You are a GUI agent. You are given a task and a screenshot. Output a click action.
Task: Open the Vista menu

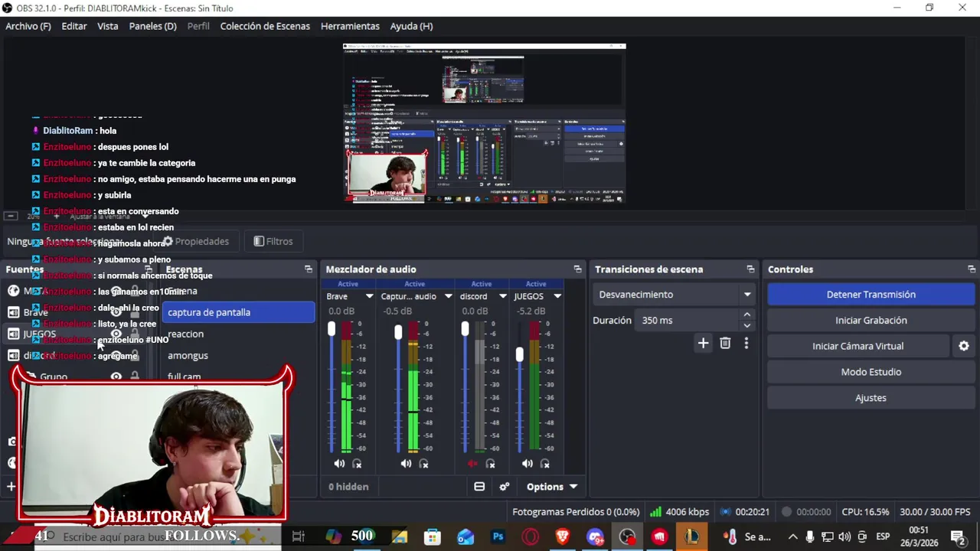coord(108,26)
